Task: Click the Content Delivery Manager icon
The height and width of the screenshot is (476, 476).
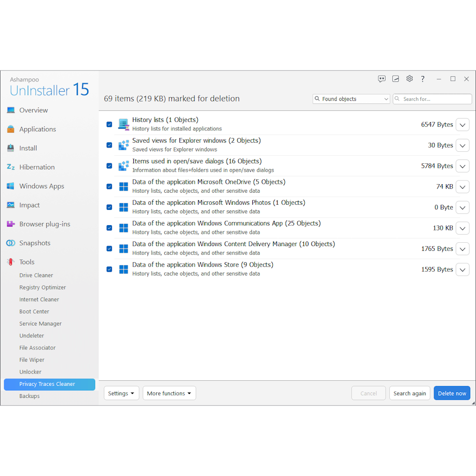Action: tap(124, 248)
